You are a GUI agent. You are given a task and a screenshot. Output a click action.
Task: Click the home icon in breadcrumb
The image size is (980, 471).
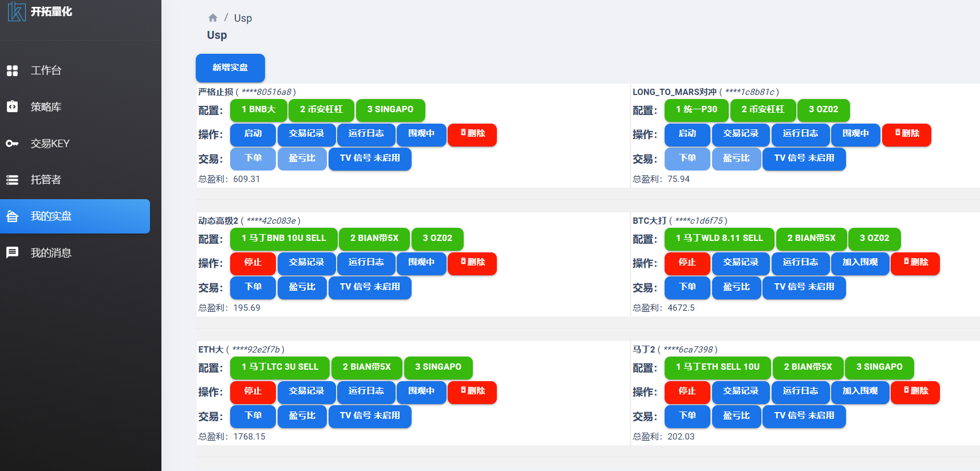(x=213, y=18)
